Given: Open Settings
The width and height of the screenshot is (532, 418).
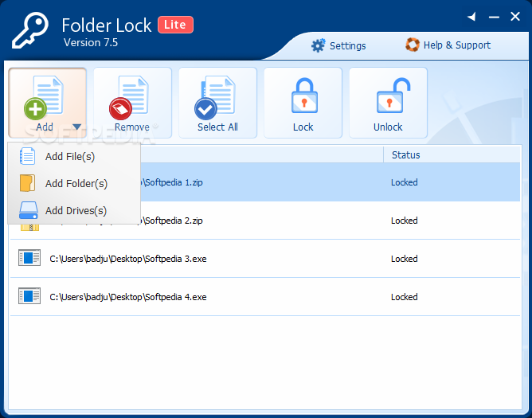Looking at the screenshot, I should (x=338, y=45).
